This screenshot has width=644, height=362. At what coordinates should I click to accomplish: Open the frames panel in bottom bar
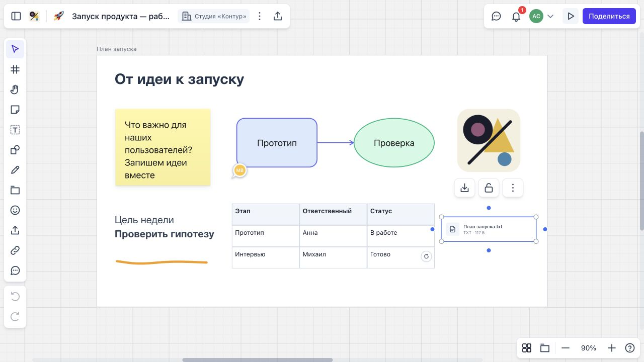[544, 348]
